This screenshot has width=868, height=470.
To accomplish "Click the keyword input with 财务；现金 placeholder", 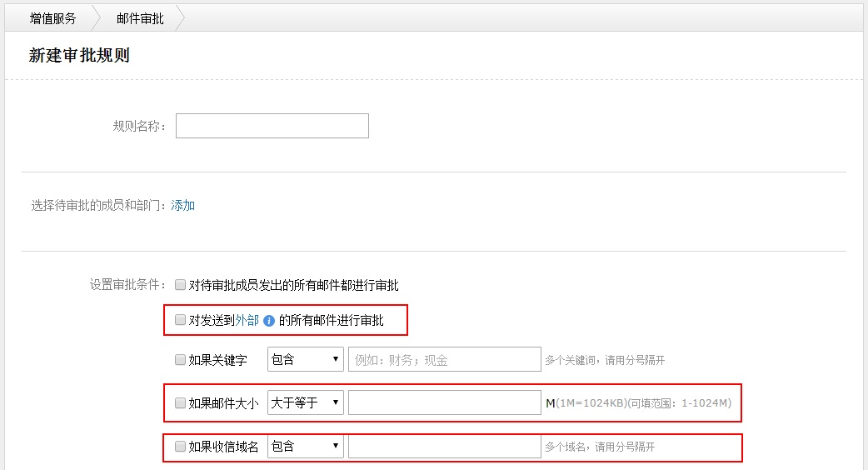I will pyautogui.click(x=444, y=360).
